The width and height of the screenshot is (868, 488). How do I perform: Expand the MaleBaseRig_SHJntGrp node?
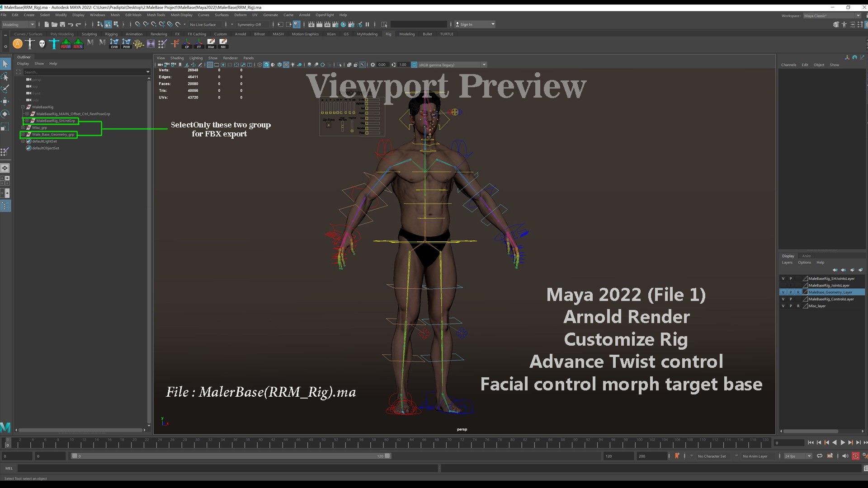27,121
